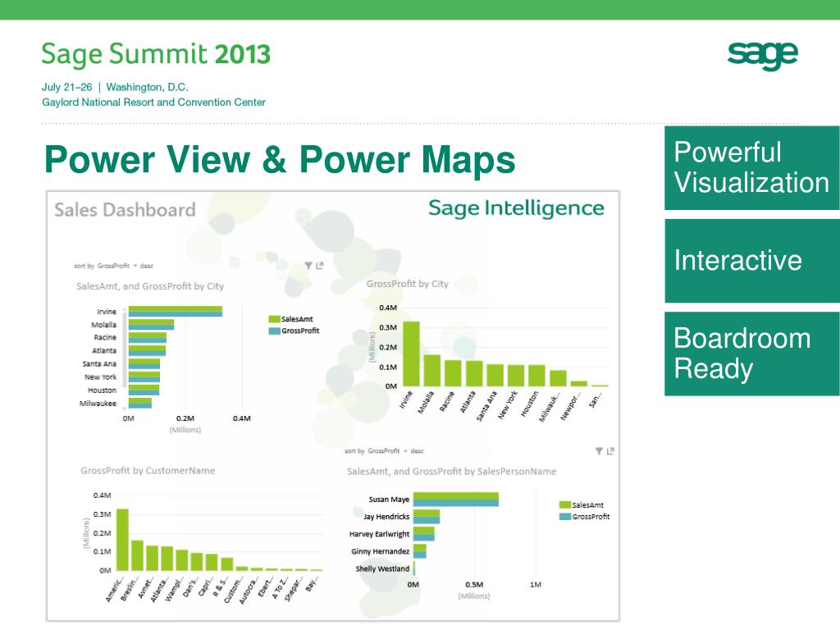Click 'Gaylord National Resort and Convention Center' text
The image size is (840, 630).
pyautogui.click(x=153, y=103)
